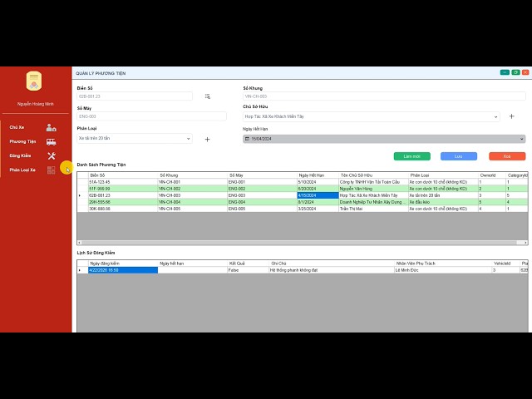
Task: Click the scrollbar left arrow in vehicle list
Action: tap(80, 243)
